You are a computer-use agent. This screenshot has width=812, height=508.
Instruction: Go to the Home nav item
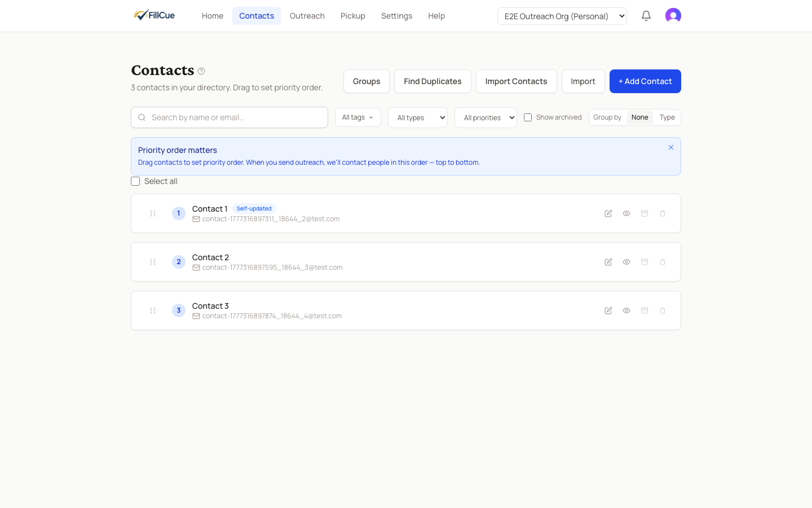(x=213, y=16)
